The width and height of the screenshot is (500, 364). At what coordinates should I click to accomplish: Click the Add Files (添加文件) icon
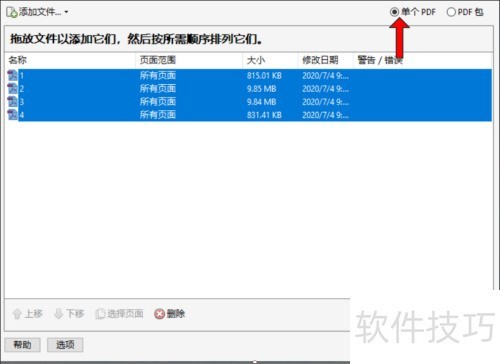coord(12,12)
